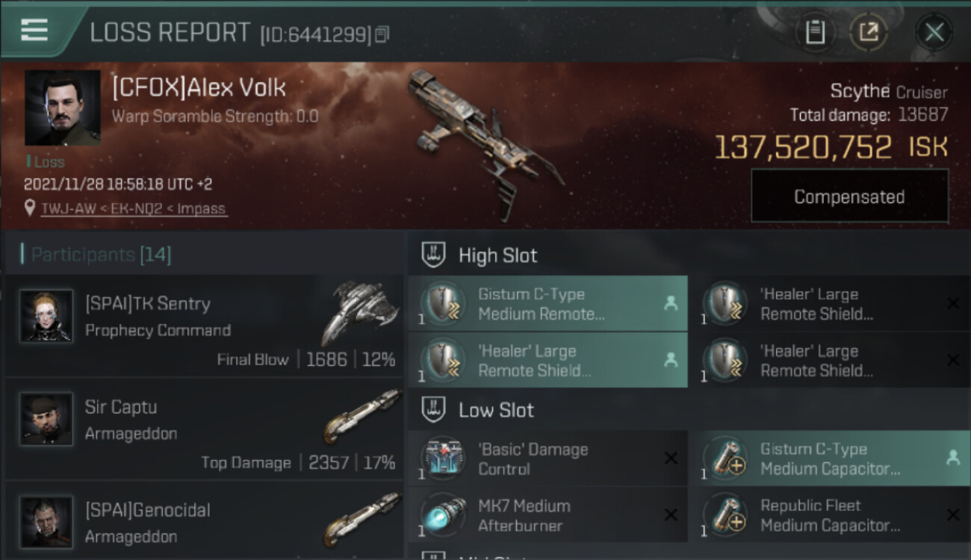Select Gistum C-Type Medium Capacitor module

(x=829, y=458)
